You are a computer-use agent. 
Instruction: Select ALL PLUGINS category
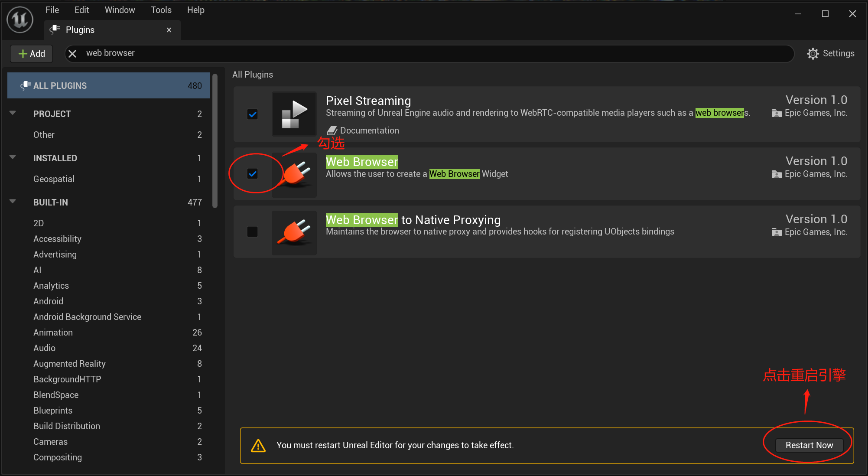[108, 85]
